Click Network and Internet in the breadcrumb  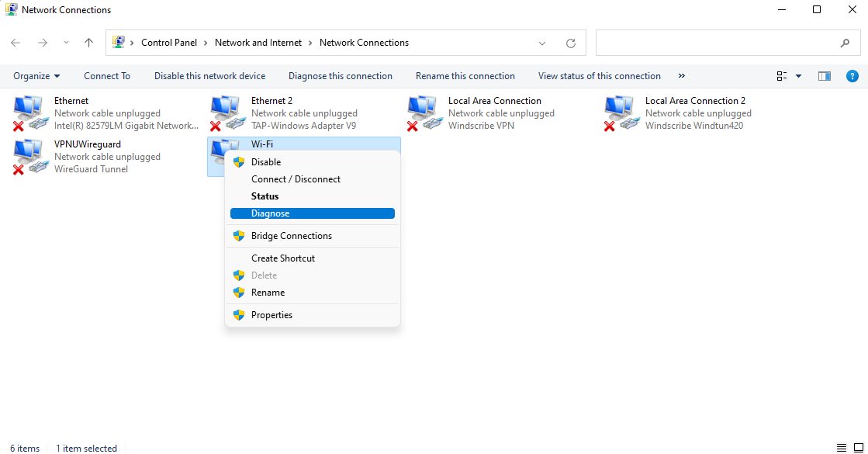pos(258,43)
